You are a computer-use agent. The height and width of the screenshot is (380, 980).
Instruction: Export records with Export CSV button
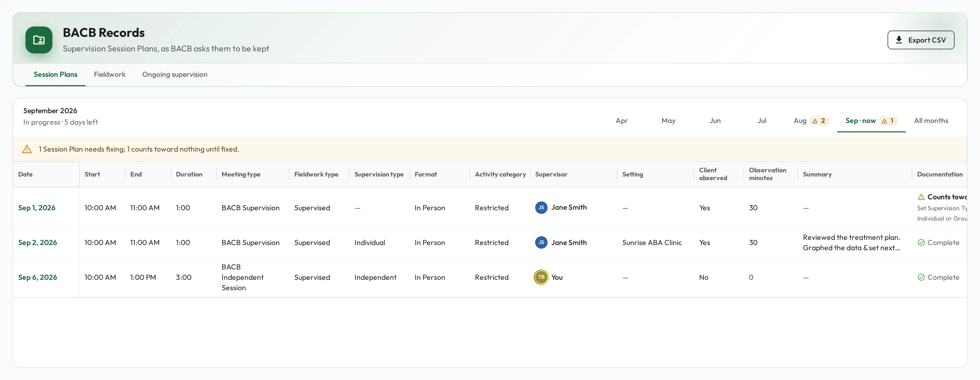(x=921, y=40)
